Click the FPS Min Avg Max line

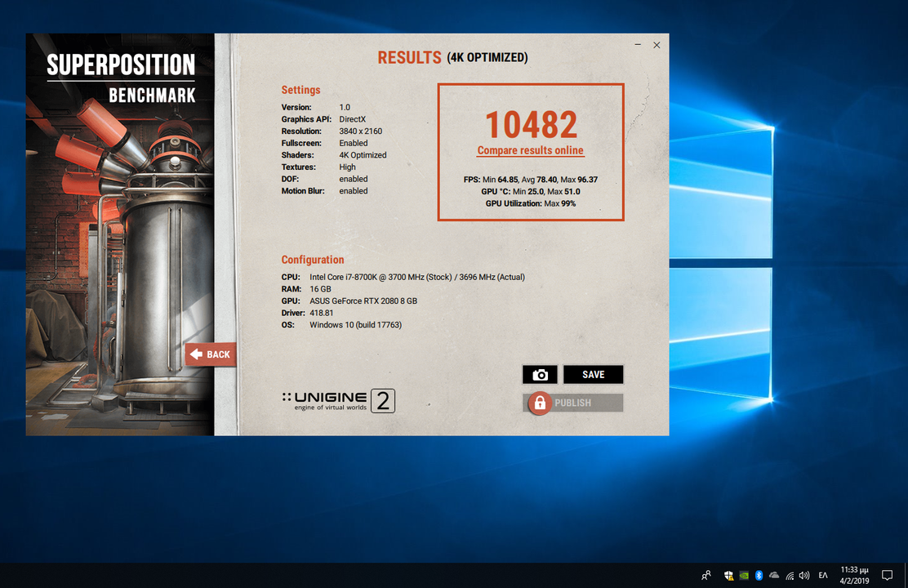(x=531, y=180)
